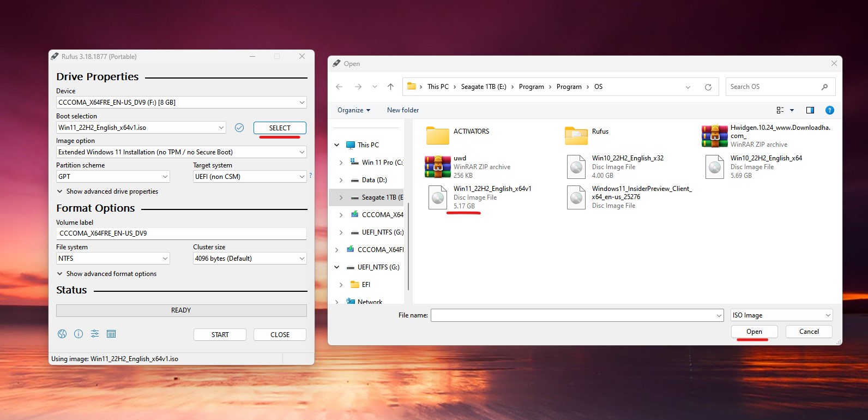The height and width of the screenshot is (420, 868).
Task: Select the Hwidgen WinRAR archive icon
Action: (715, 136)
